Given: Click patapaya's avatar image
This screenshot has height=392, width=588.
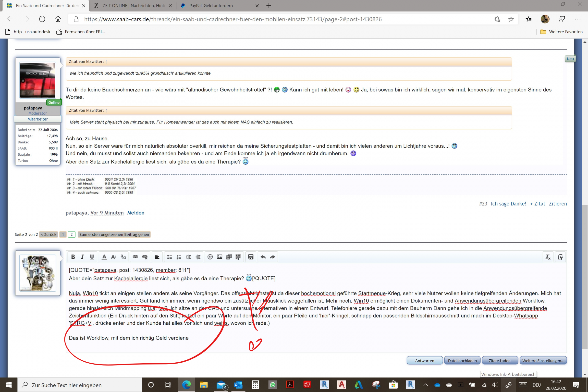Looking at the screenshot, I should click(38, 80).
